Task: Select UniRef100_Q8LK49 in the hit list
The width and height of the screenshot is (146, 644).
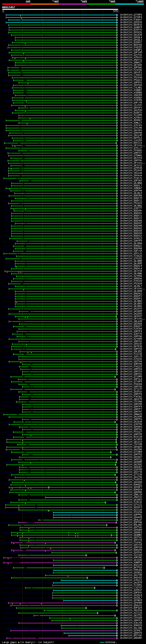Action: [x=131, y=321]
